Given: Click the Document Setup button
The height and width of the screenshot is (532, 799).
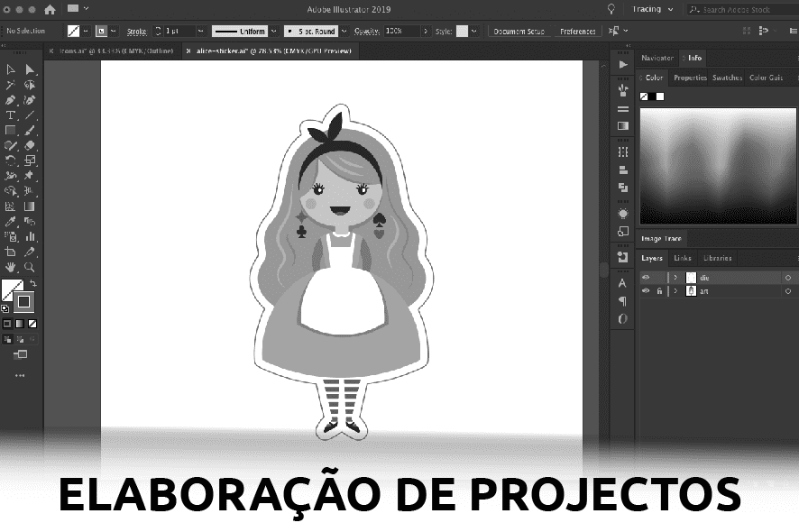Looking at the screenshot, I should click(x=517, y=31).
